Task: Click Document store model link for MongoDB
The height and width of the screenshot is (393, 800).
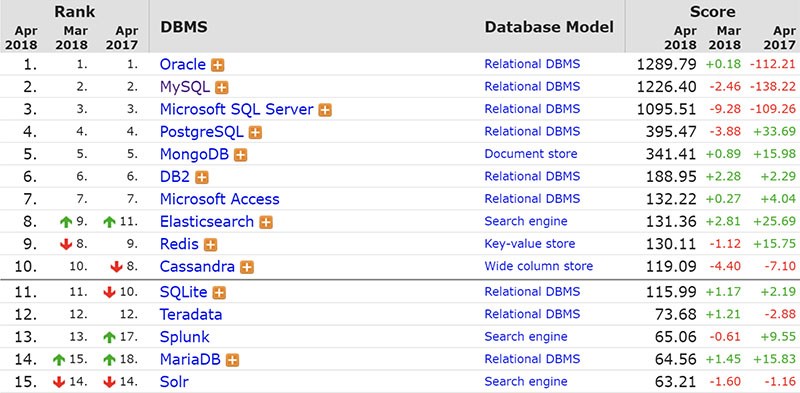Action: [531, 154]
